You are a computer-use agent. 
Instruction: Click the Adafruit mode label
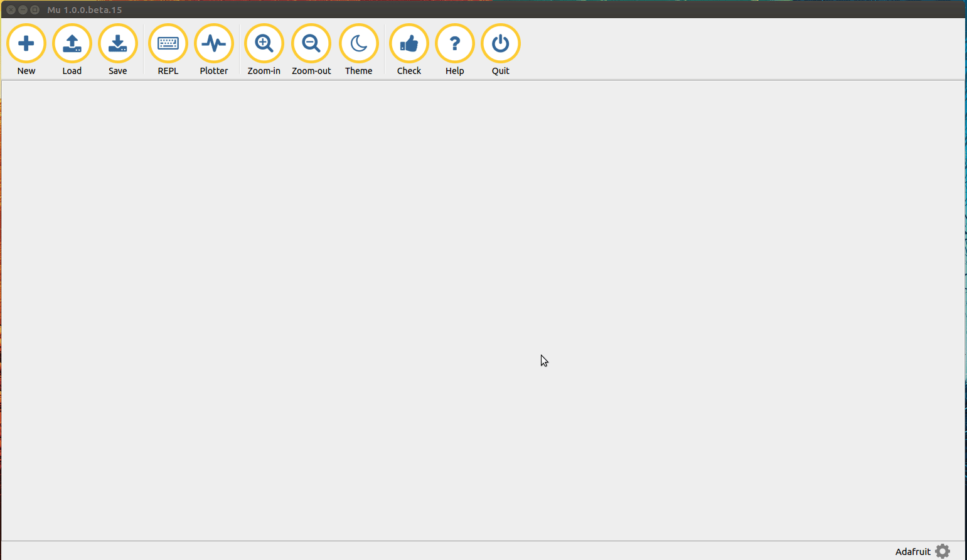(x=913, y=552)
